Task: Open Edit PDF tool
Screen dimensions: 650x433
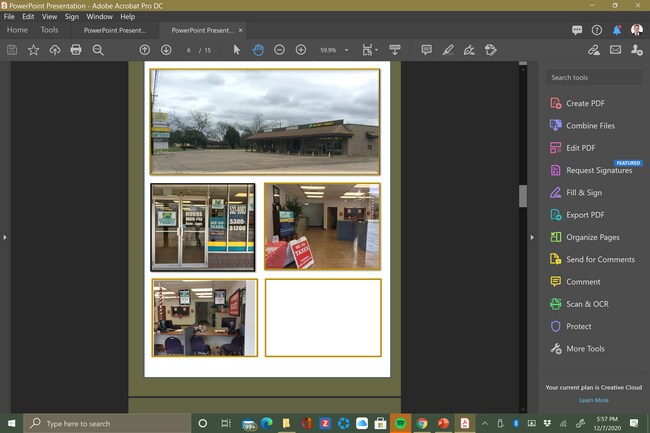Action: [580, 148]
